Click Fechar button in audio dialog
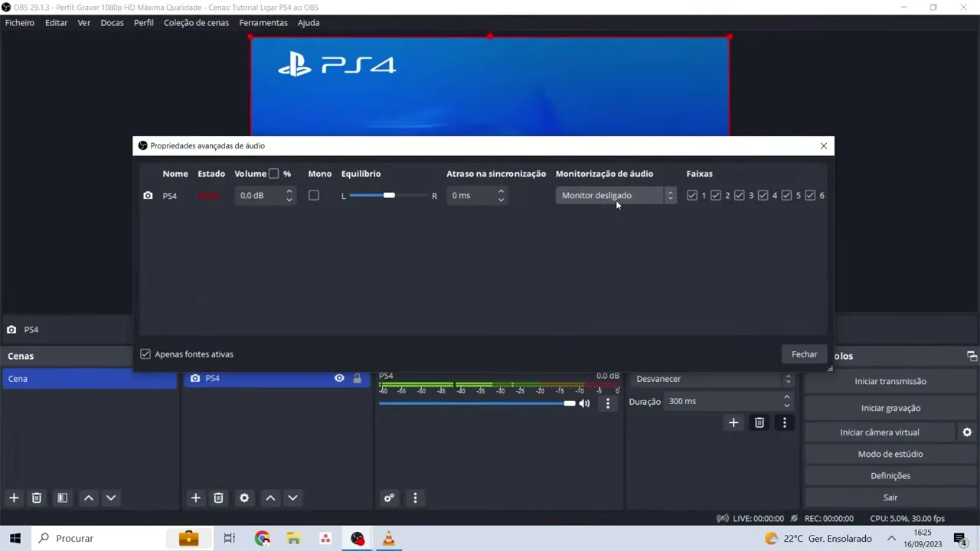 point(804,354)
